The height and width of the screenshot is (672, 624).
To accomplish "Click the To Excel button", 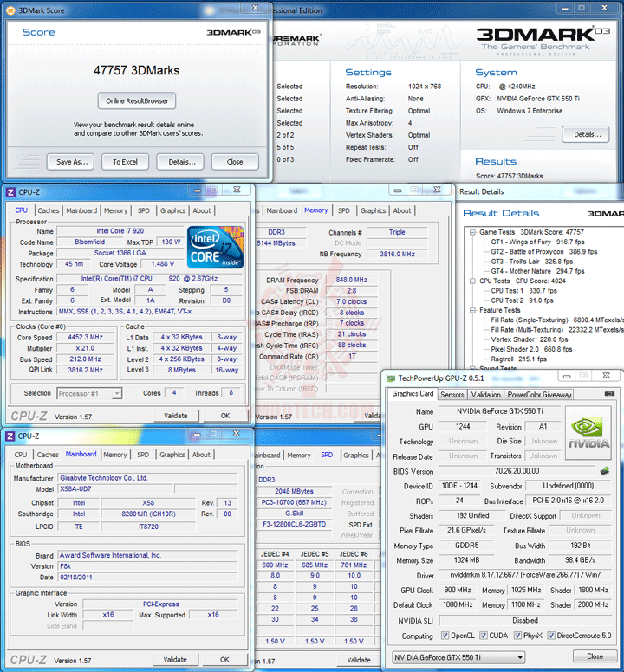I will pos(125,162).
